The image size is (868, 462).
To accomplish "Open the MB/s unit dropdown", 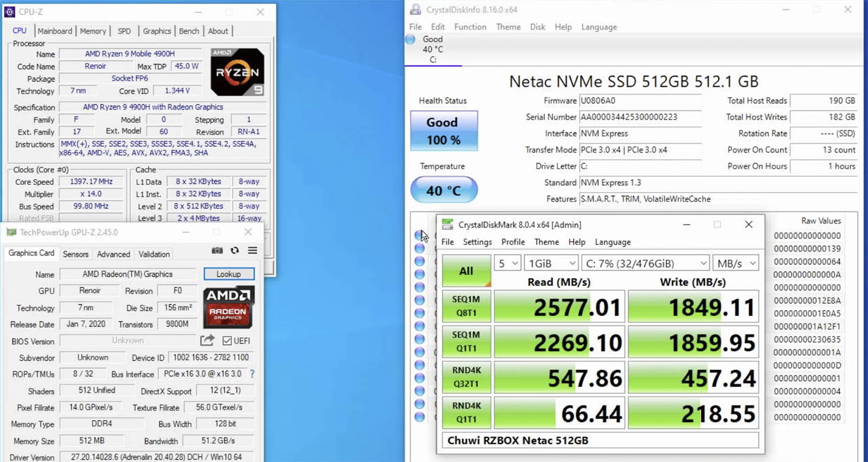I will 736,264.
